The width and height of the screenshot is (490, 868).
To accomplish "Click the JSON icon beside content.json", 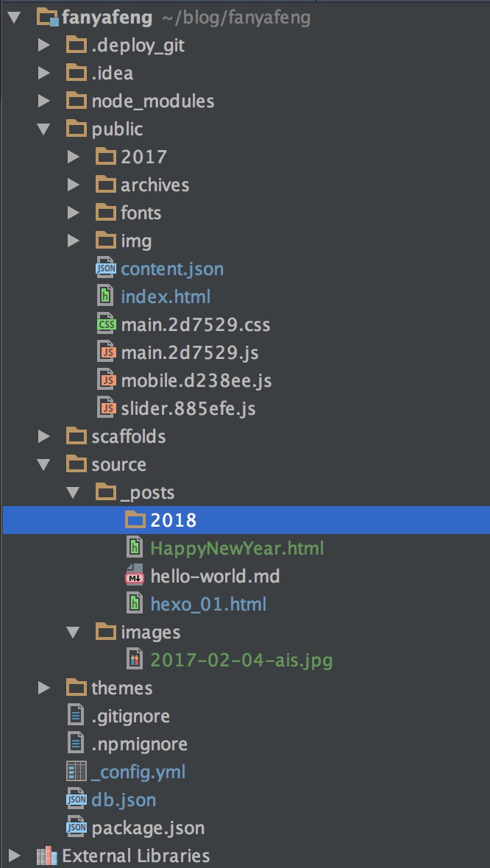I will pos(106,268).
